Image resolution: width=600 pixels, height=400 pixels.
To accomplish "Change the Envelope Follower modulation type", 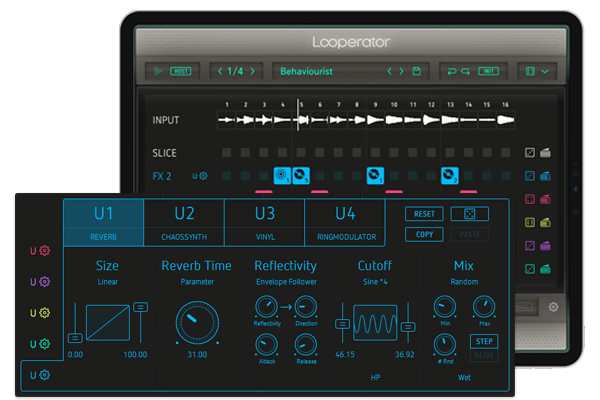I will (286, 282).
